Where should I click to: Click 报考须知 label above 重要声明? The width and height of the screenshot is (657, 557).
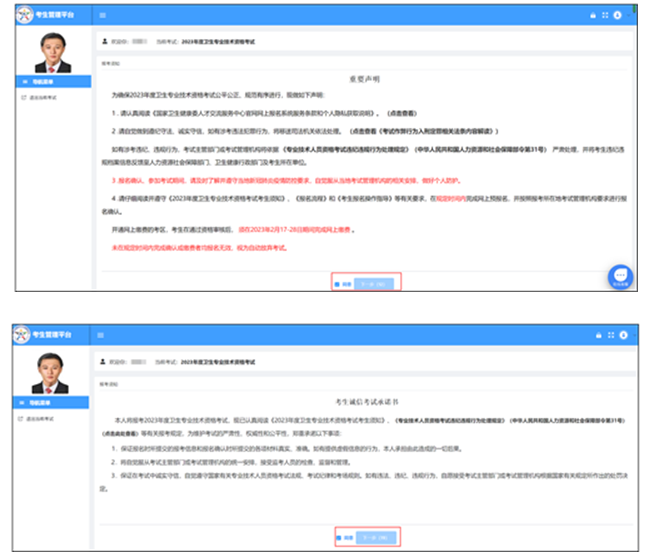tap(111, 64)
